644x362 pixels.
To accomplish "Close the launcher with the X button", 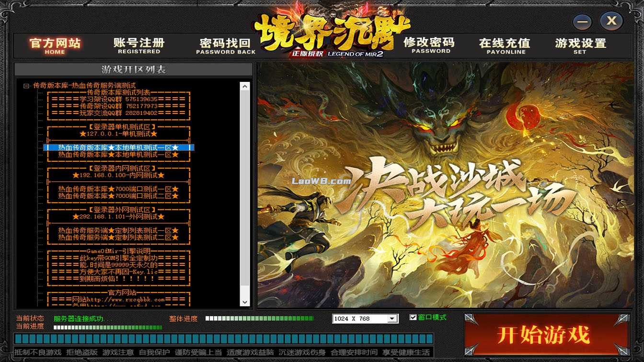I will (611, 21).
